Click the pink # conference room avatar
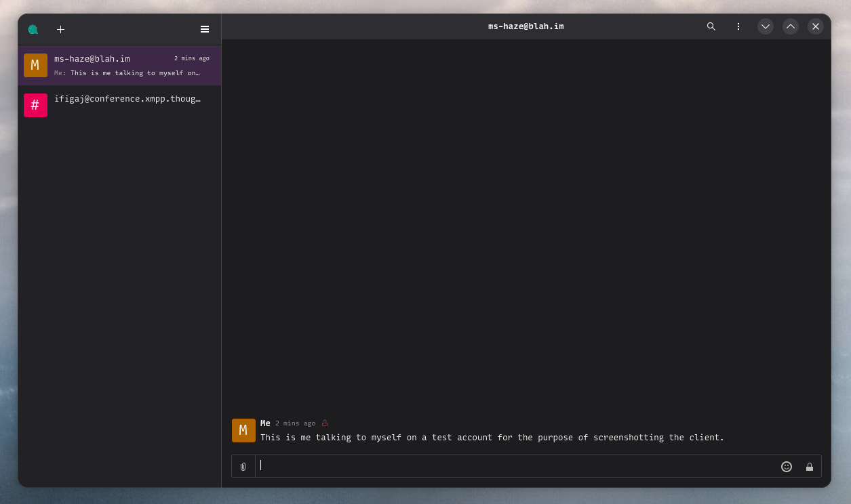 point(35,105)
